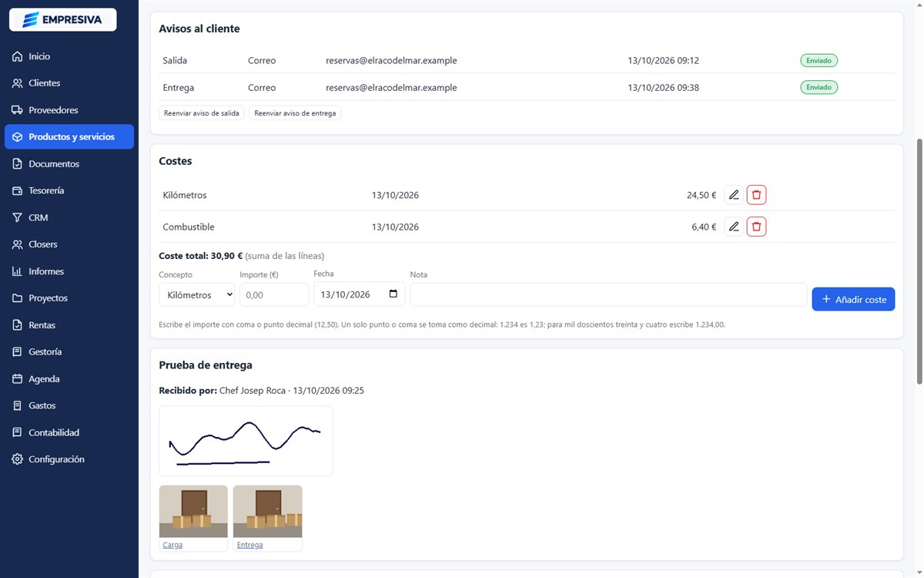Click the Productos y servicios box icon
924x578 pixels.
point(17,136)
